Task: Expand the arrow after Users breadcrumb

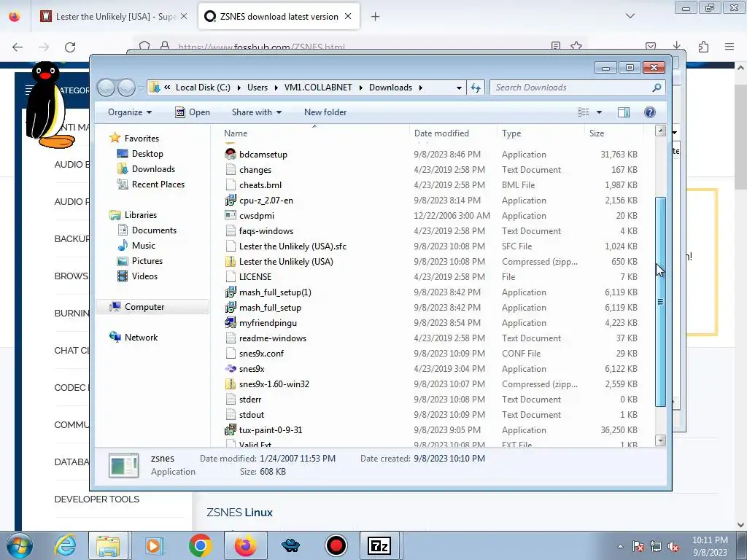Action: pyautogui.click(x=275, y=87)
